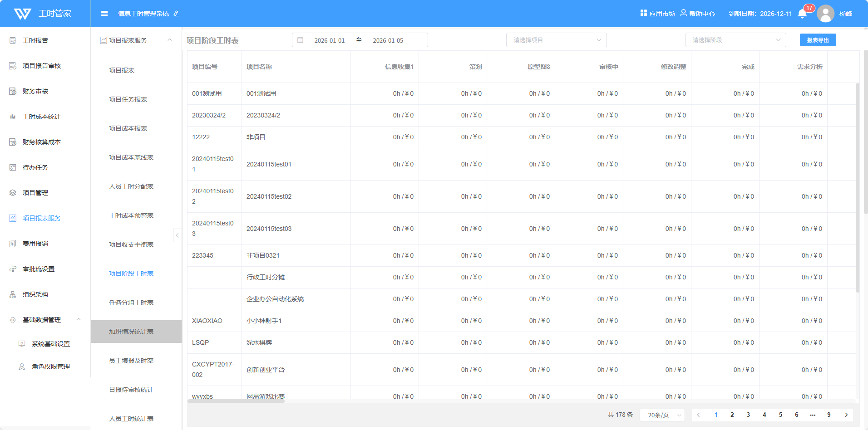Collapse the 基础数据管理 menu group
The height and width of the screenshot is (430, 868).
coord(79,320)
